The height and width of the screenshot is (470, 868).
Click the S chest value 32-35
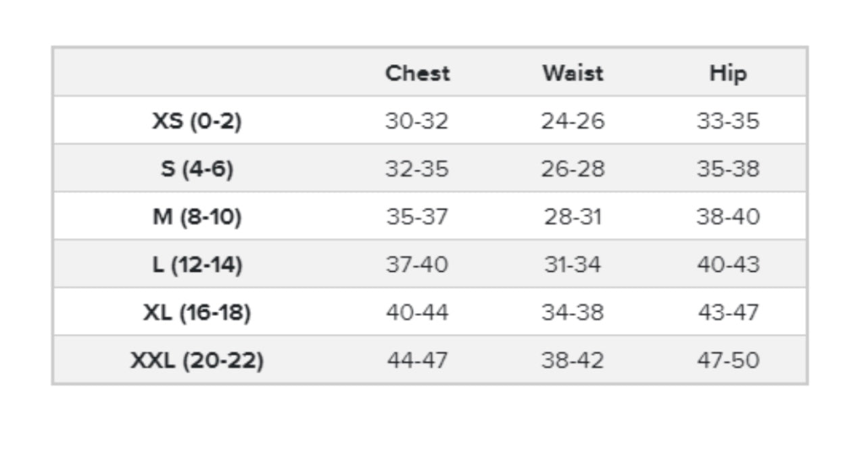pyautogui.click(x=417, y=169)
